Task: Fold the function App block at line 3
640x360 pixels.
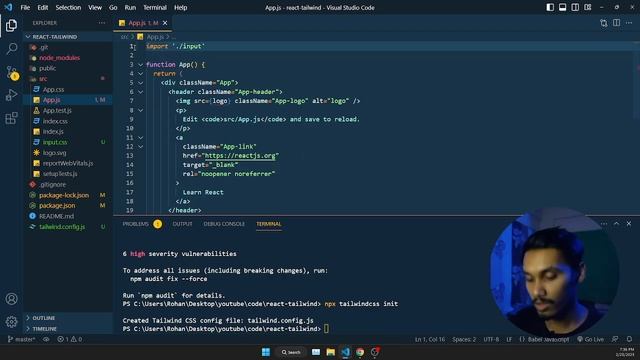Action: point(140,64)
